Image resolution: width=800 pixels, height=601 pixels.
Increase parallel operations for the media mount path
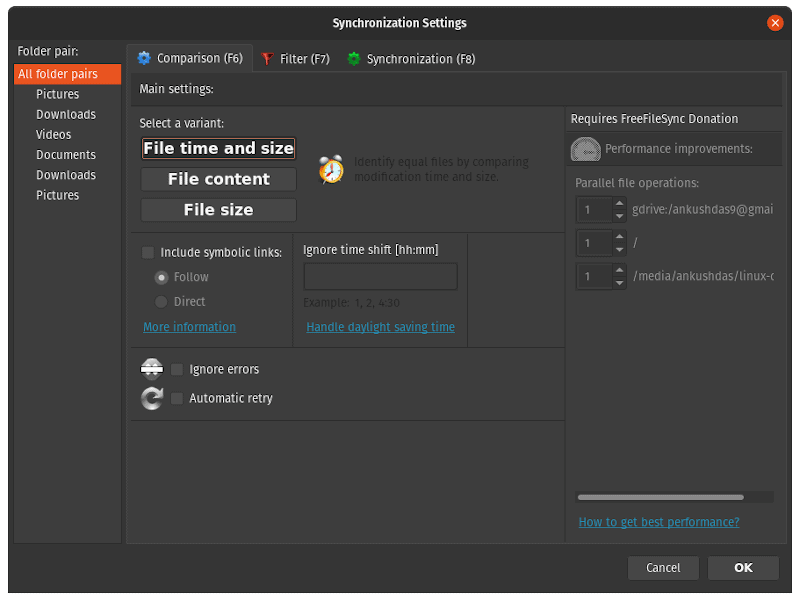(618, 271)
